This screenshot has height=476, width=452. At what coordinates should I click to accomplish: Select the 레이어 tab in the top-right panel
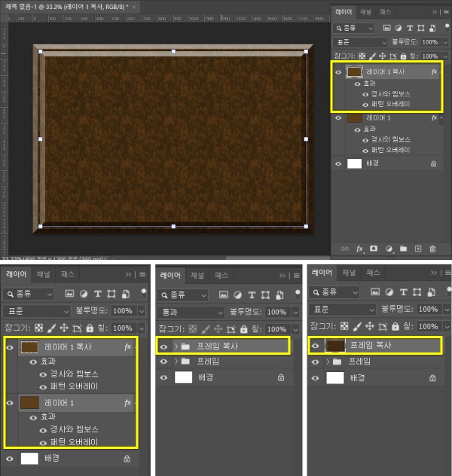344,12
